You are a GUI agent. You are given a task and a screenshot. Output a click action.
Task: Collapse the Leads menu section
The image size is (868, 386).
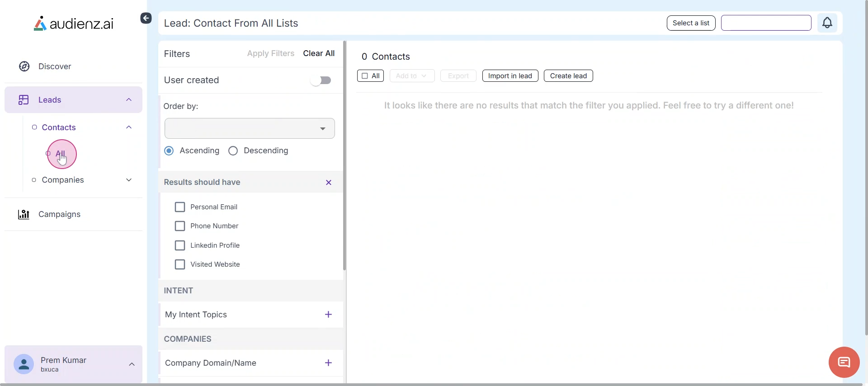129,100
